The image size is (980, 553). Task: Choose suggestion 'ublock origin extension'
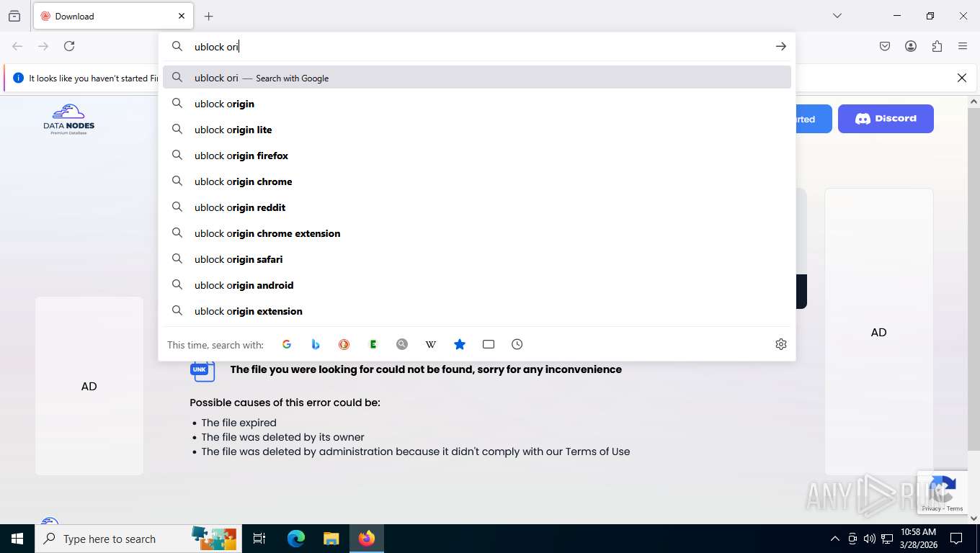click(x=477, y=311)
